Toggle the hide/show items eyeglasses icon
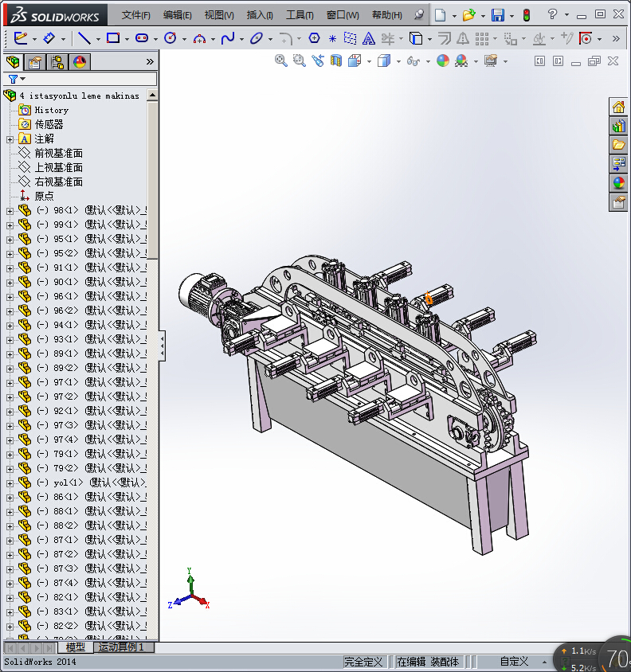Viewport: 631px width, 672px height. 413,61
